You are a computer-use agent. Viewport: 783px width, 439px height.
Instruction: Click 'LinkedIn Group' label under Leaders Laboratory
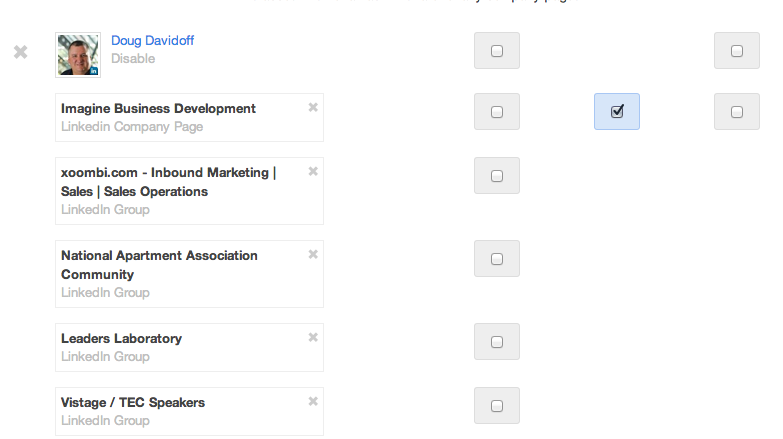pyautogui.click(x=105, y=357)
